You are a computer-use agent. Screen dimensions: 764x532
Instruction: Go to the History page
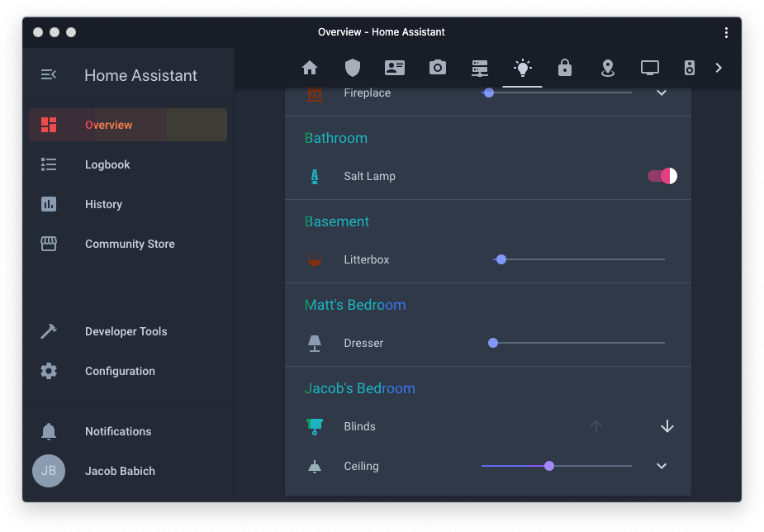128,204
